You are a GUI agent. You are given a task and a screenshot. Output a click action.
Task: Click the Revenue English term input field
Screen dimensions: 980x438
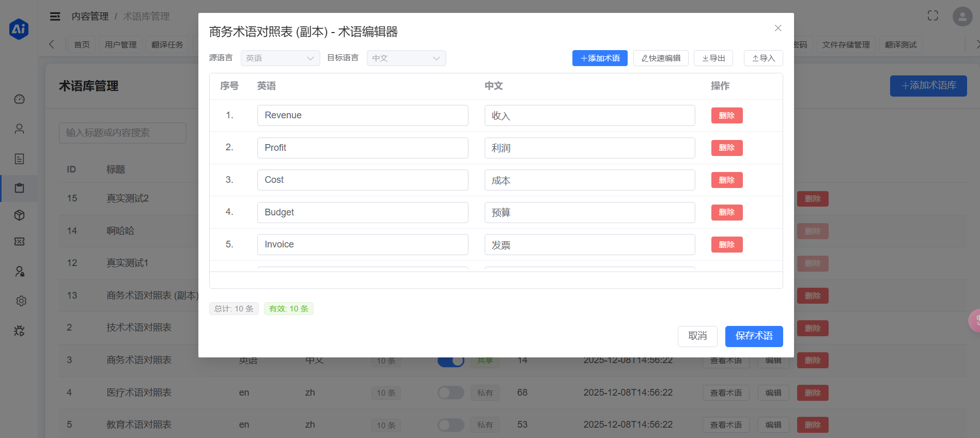tap(363, 116)
